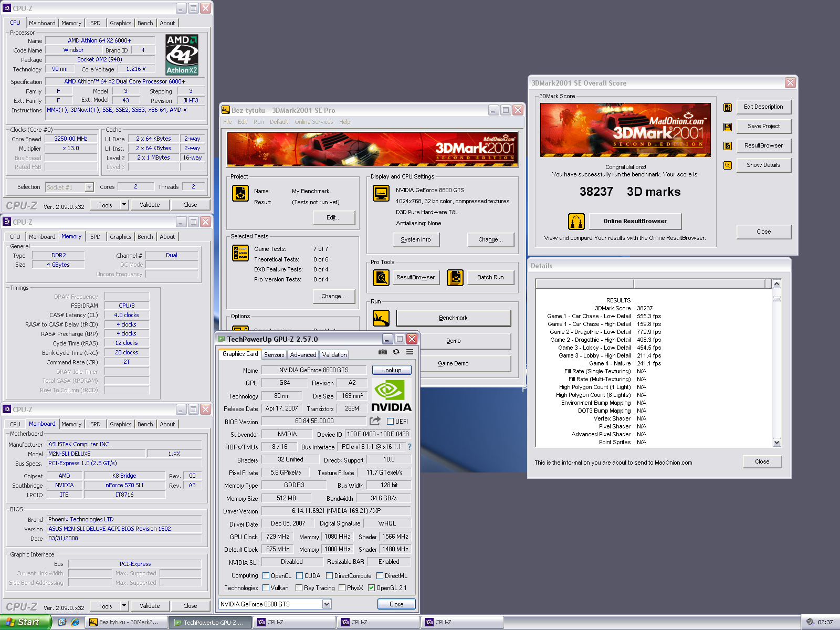This screenshot has height=630, width=840.
Task: Click the BIOS share/export icon in GPU-Z
Action: point(375,421)
